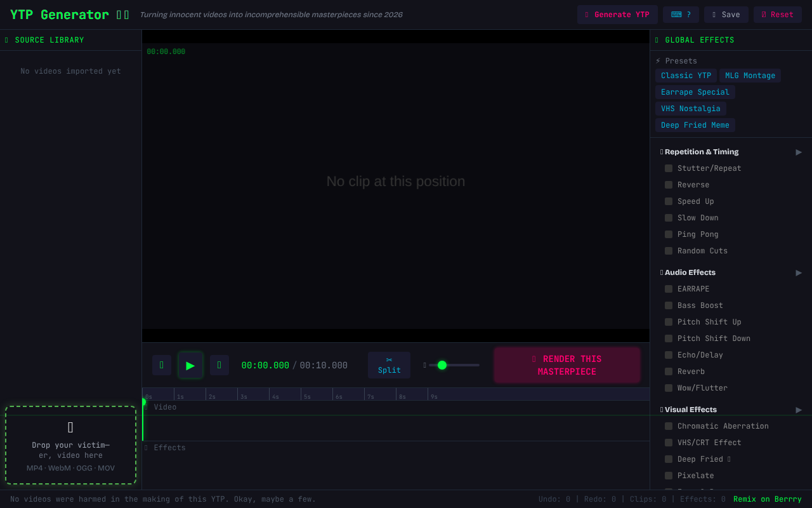Click the "No videos imported yet" text
812x508 pixels.
70,71
